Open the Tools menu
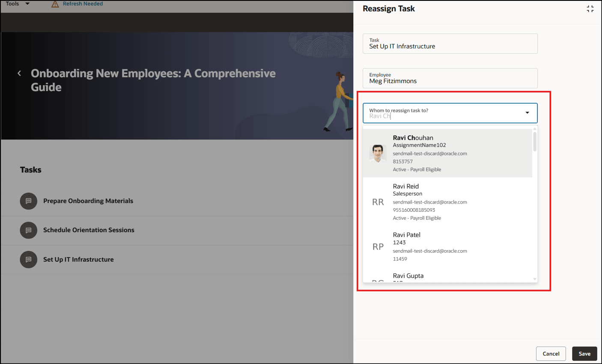Screen dimensions: 602x364 tap(12, 3)
